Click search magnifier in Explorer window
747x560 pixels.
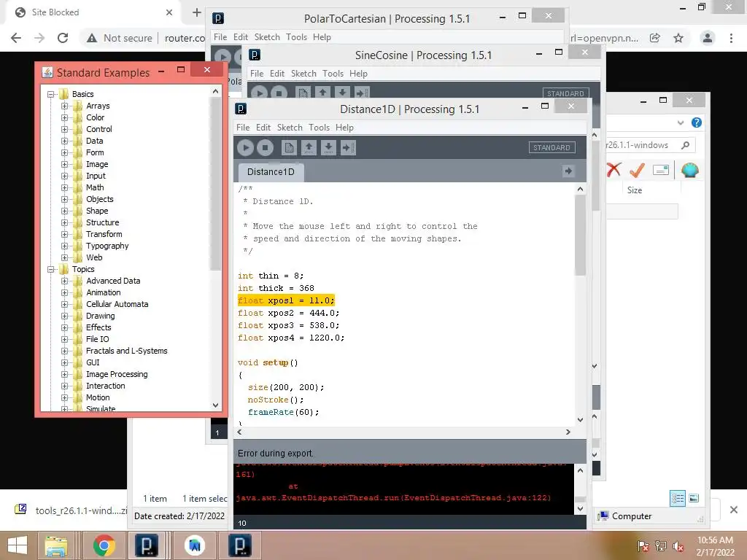(685, 145)
